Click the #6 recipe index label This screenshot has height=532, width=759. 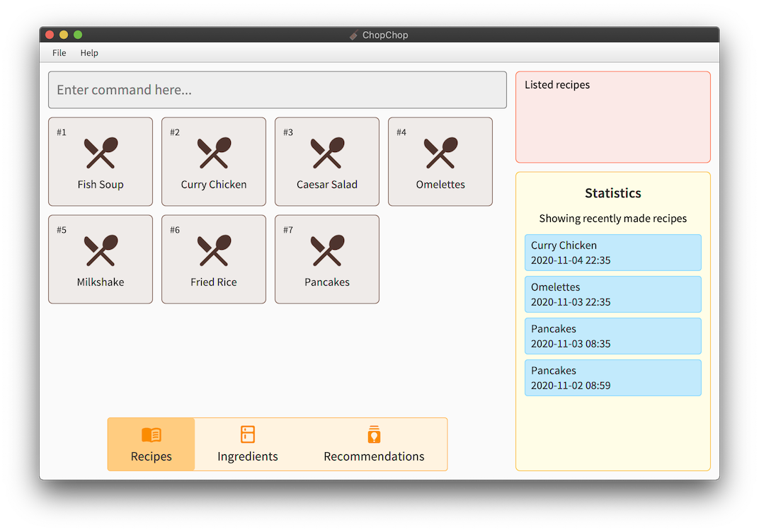tap(175, 230)
